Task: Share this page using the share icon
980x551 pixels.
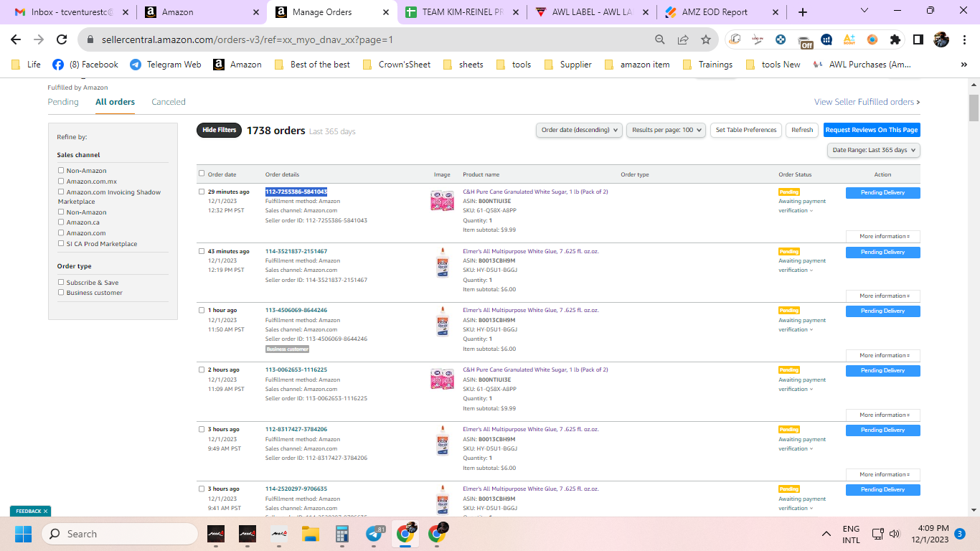Action: (683, 40)
